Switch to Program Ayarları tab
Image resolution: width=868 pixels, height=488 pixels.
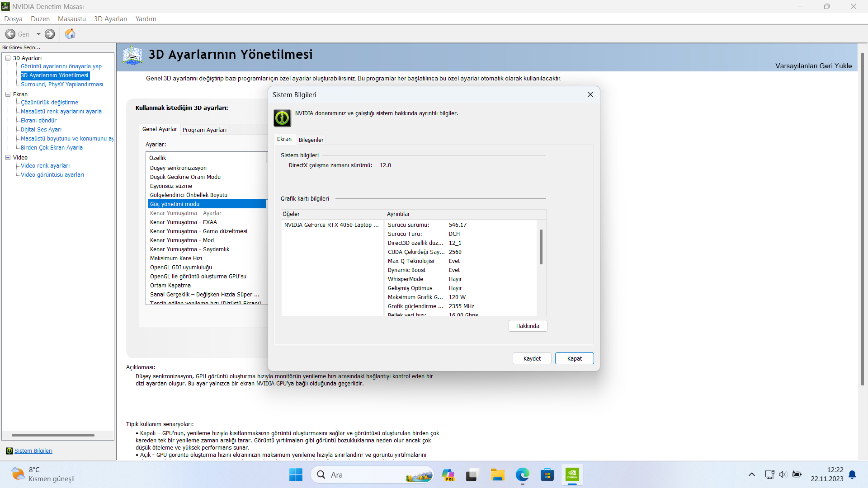204,130
